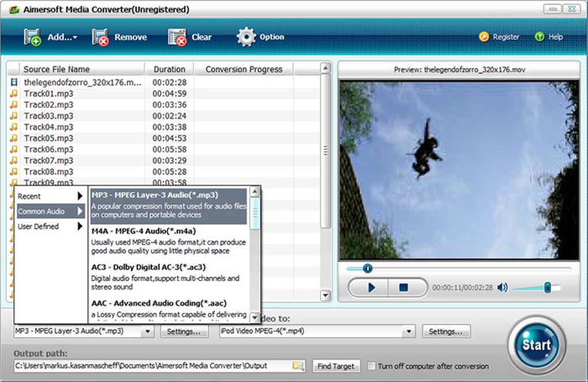Open the Recent submenu
This screenshot has height=382, width=588.
50,196
